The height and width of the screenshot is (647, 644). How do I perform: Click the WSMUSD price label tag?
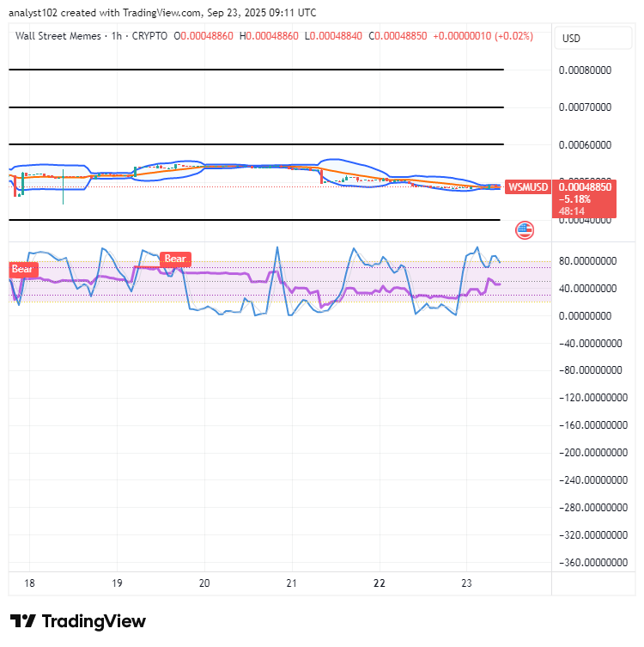528,187
